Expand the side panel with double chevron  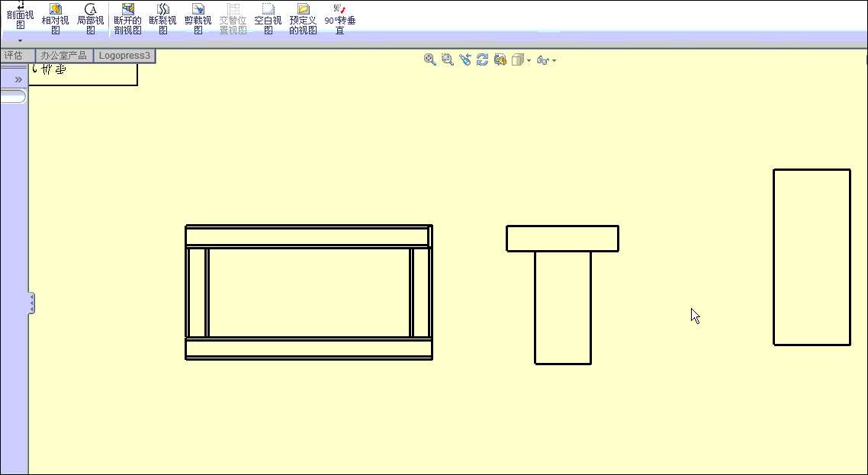[x=18, y=80]
